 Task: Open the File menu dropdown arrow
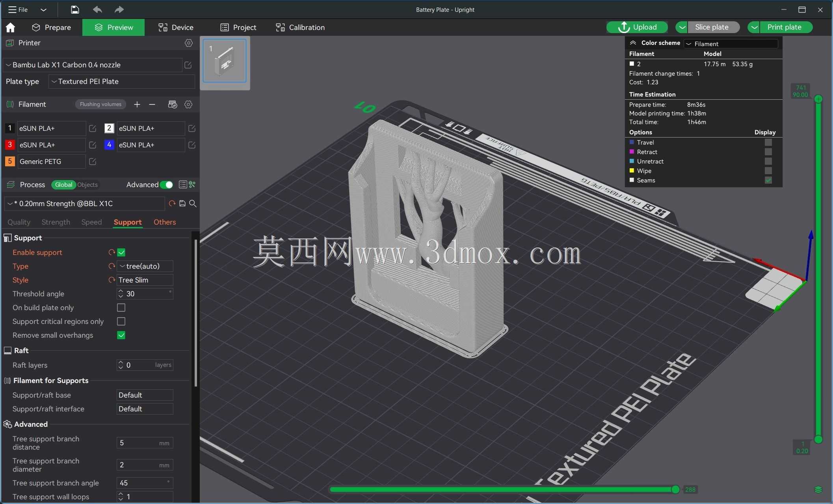(43, 9)
